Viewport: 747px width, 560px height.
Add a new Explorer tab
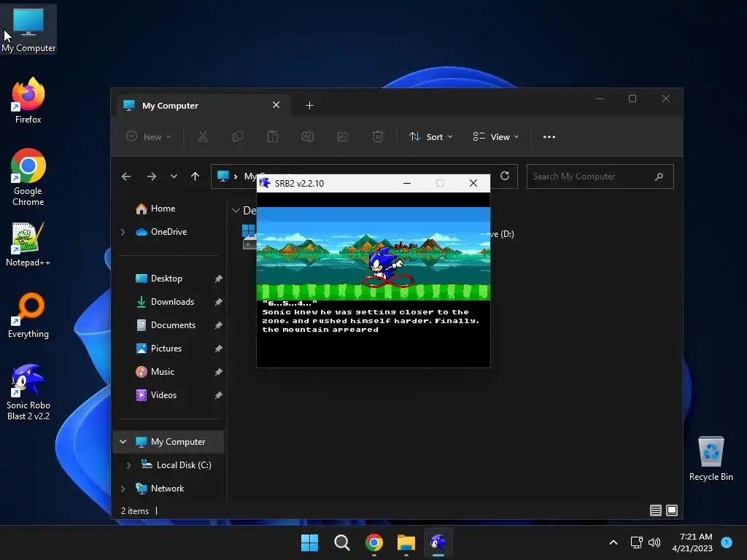[x=309, y=105]
